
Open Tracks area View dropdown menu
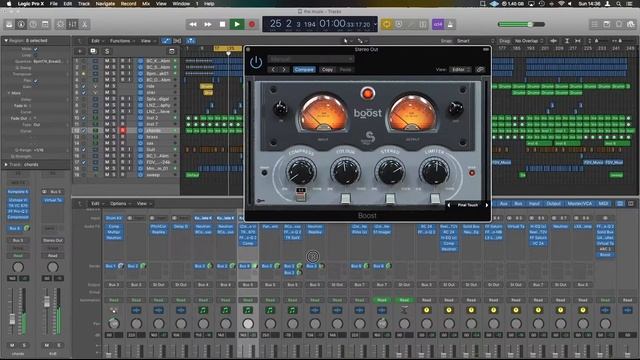pyautogui.click(x=147, y=41)
